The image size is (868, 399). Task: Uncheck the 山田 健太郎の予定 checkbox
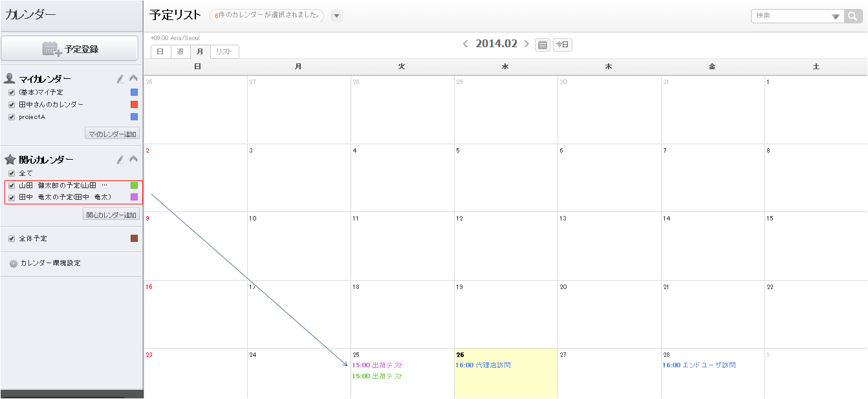[12, 186]
